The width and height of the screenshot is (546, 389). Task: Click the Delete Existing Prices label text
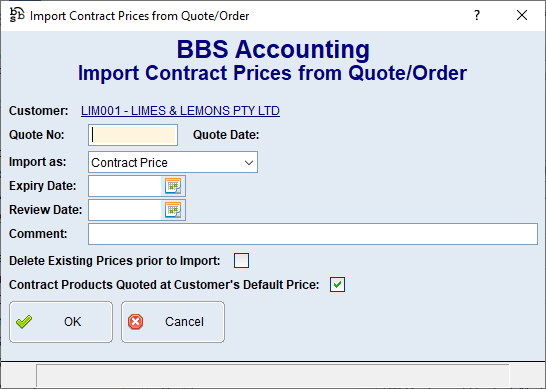pos(115,261)
